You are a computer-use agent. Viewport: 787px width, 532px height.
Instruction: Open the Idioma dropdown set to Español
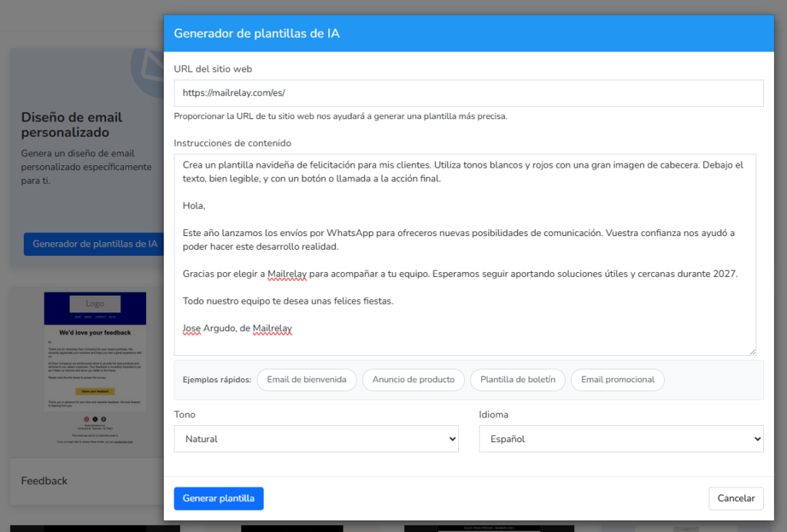pyautogui.click(x=621, y=439)
